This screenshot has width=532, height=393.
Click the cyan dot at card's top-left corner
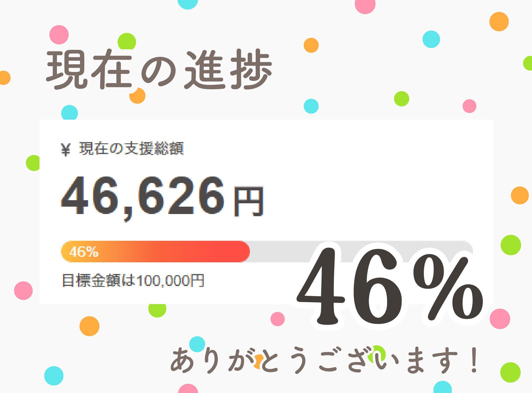[69, 112]
